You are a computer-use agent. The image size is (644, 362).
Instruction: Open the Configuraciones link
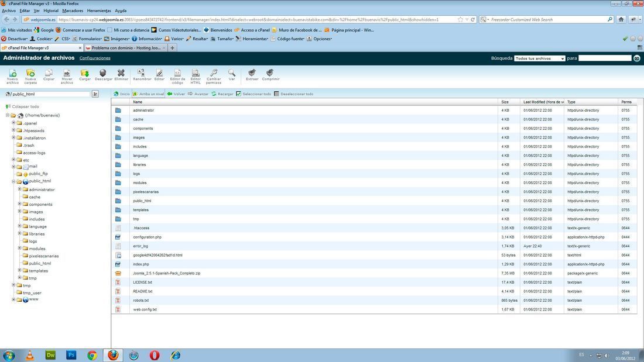(95, 58)
